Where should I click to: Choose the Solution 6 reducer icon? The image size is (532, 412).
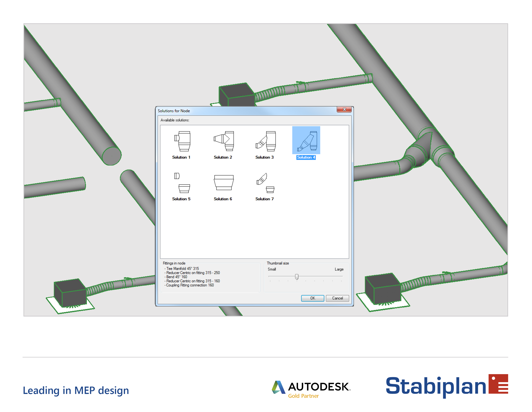point(224,183)
